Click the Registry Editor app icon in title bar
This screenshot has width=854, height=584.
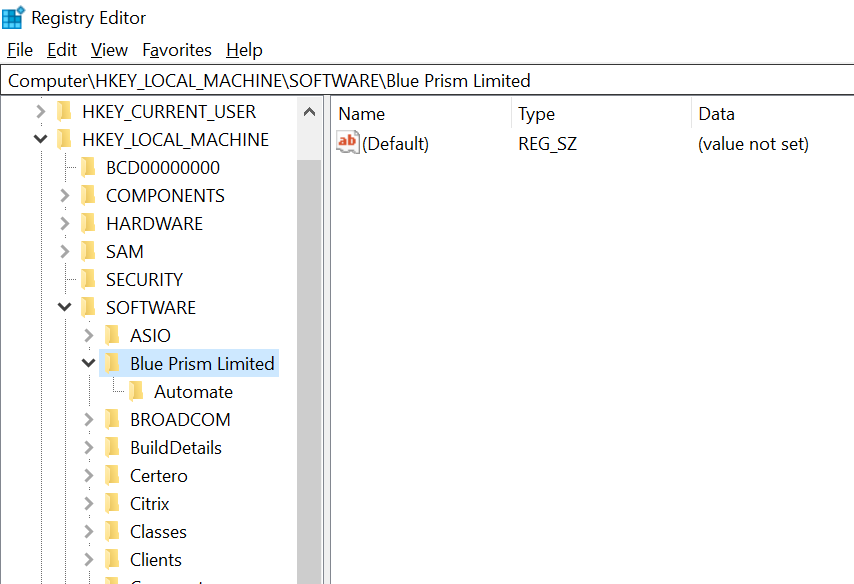(14, 18)
